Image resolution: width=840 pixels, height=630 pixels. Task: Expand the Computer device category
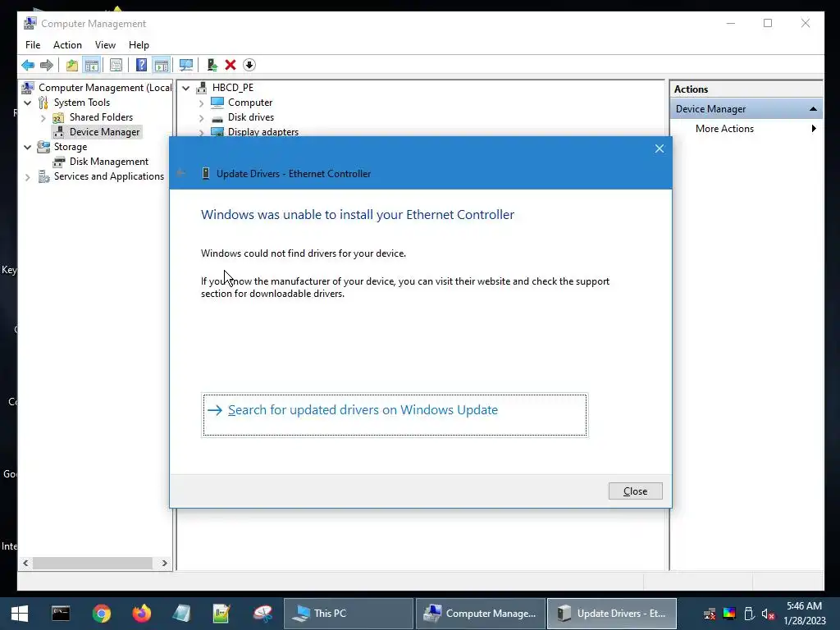tap(202, 103)
